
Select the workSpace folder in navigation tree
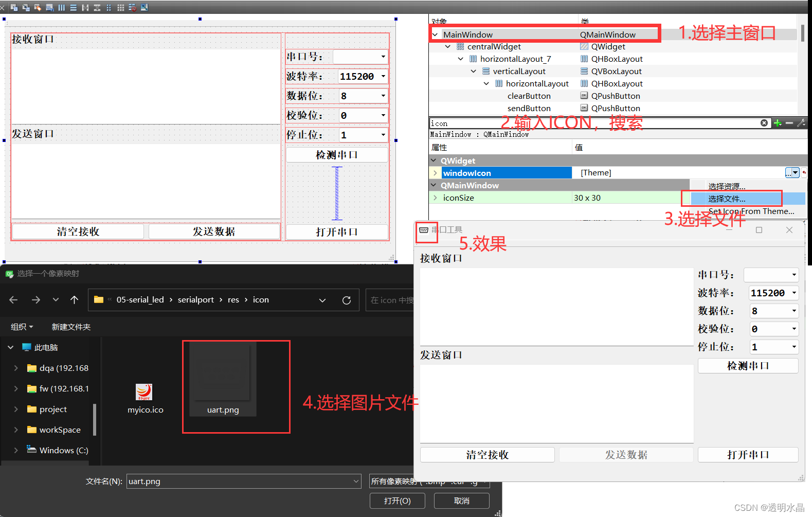[x=60, y=430]
